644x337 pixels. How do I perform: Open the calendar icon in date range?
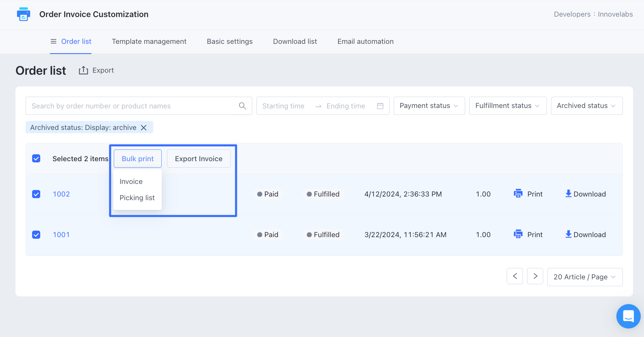coord(380,106)
